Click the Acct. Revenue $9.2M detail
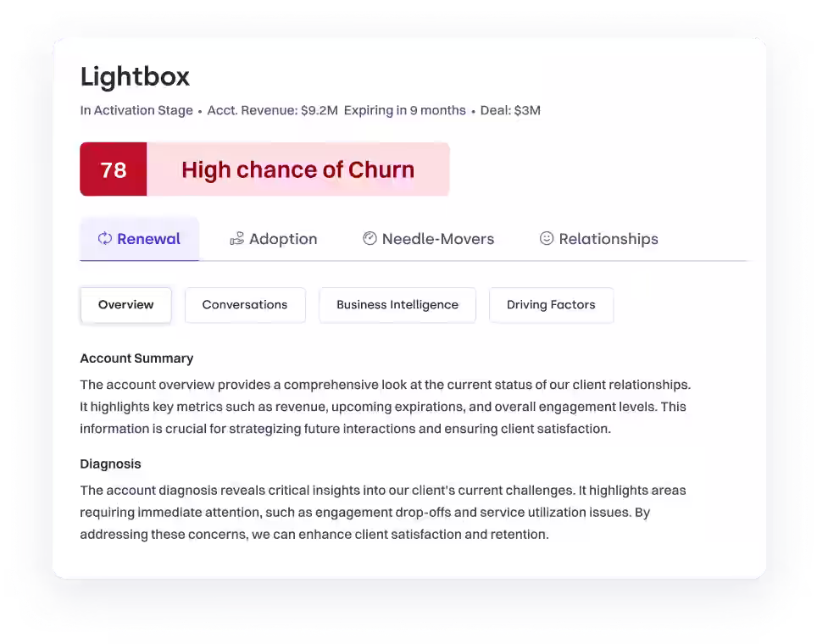Viewport: 817px width, 644px height. coord(273,110)
